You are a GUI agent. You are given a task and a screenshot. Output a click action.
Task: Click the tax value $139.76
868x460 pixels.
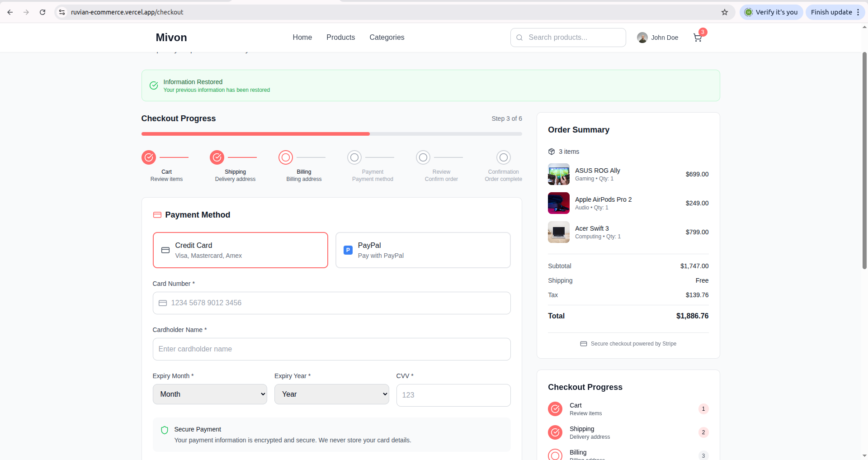click(x=697, y=295)
